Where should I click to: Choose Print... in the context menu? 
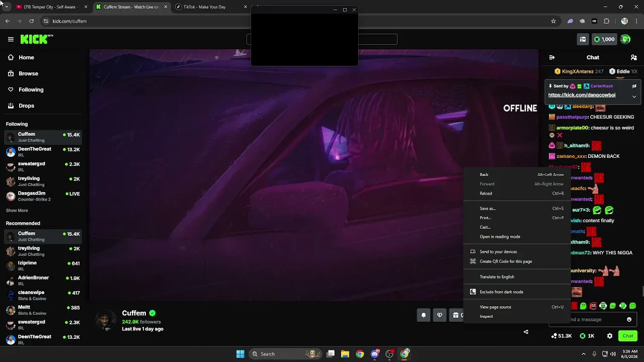[x=517, y=218]
